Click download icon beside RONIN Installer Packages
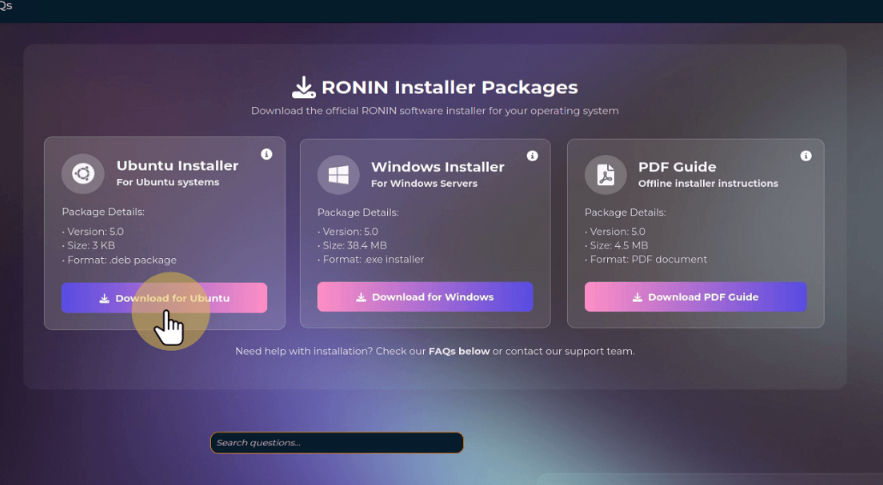Viewport: 883px width, 485px height. click(x=303, y=87)
